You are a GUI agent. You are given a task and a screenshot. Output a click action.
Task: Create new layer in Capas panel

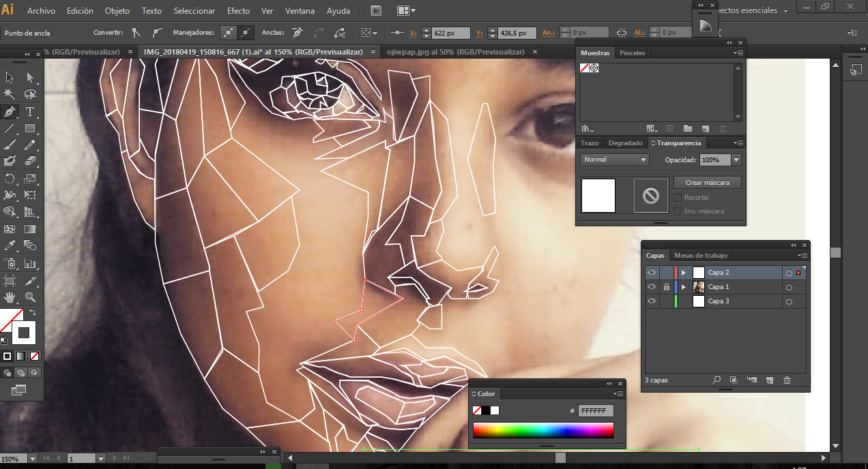[x=769, y=380]
